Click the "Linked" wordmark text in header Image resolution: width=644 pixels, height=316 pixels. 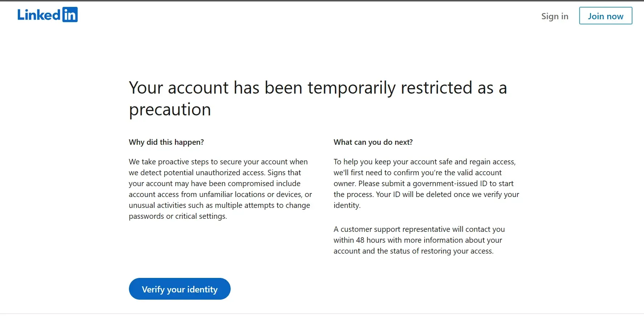(39, 15)
